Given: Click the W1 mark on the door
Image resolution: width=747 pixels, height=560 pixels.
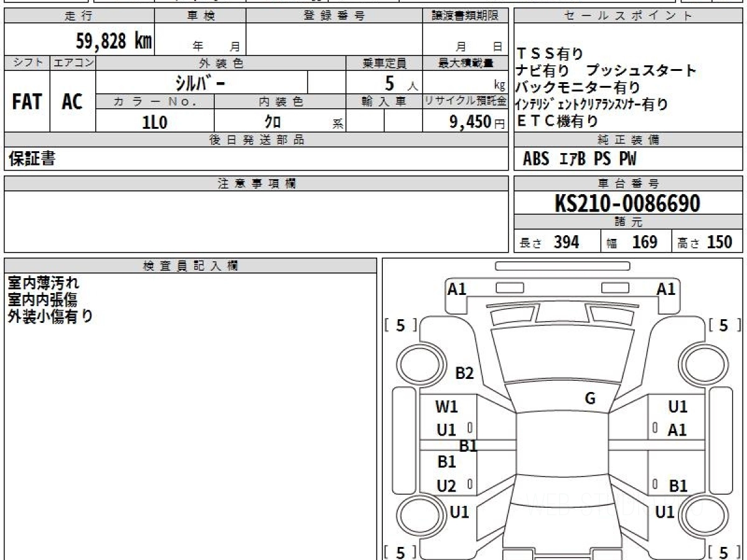Looking at the screenshot, I should pos(446,407).
